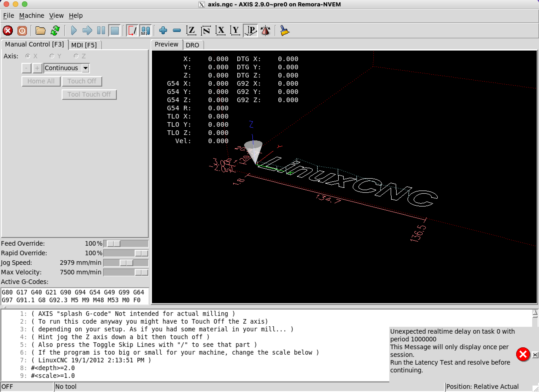539x392 pixels.
Task: Select perspective view P icon
Action: 251,31
